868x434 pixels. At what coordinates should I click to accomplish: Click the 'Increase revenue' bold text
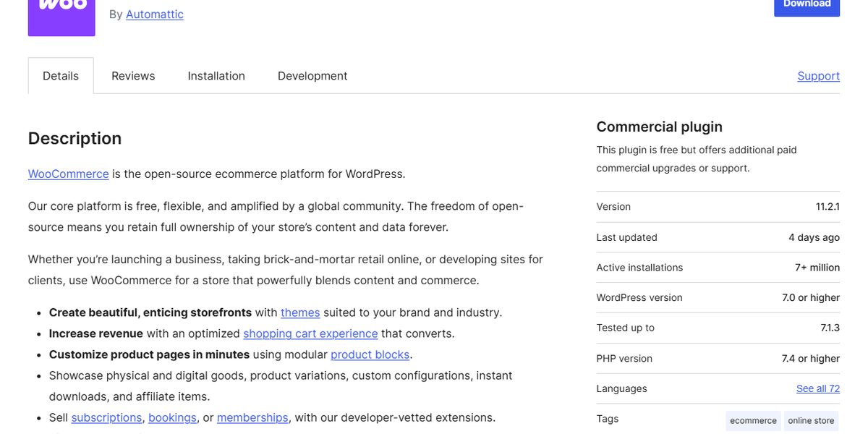(x=96, y=333)
